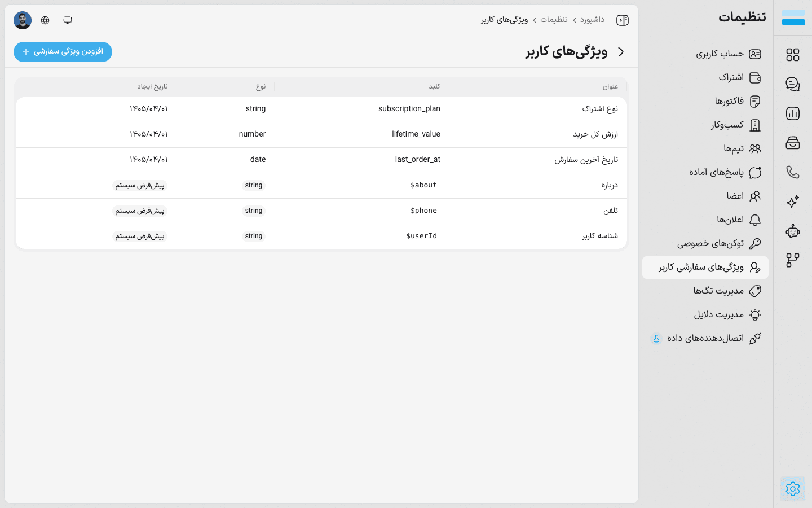This screenshot has height=508, width=812.
Task: Click the تیم‌ها group icon
Action: coord(755,148)
